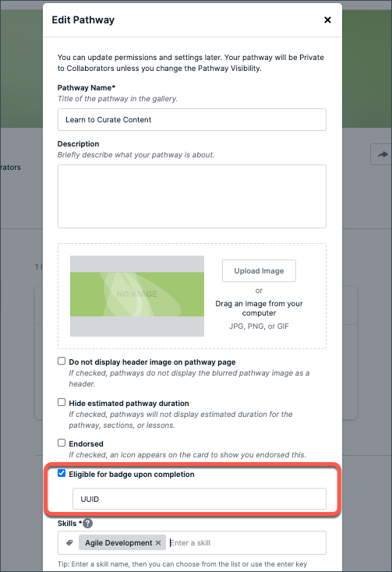Click the Enter a skill input
The image size is (392, 572).
tap(247, 543)
